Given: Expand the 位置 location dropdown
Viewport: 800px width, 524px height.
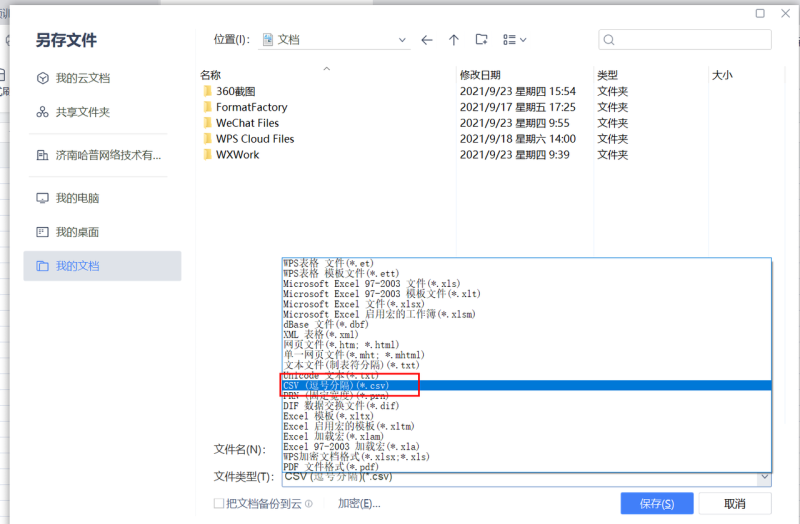Looking at the screenshot, I should tap(402, 40).
